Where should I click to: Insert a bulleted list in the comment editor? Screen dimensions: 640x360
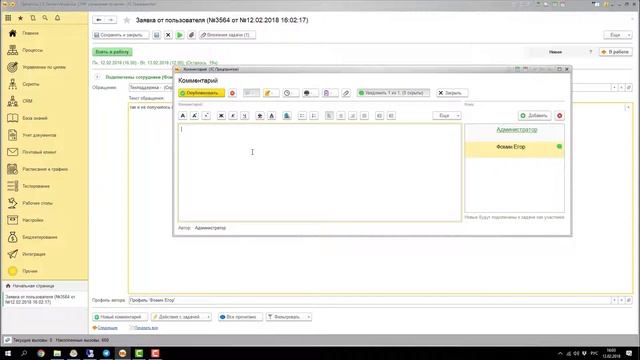[302, 116]
